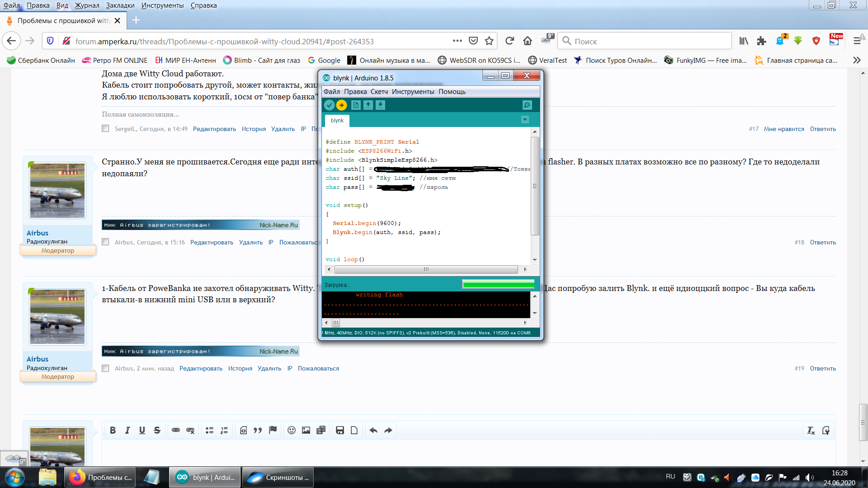Open sketch with Arduino open icon

tap(368, 105)
